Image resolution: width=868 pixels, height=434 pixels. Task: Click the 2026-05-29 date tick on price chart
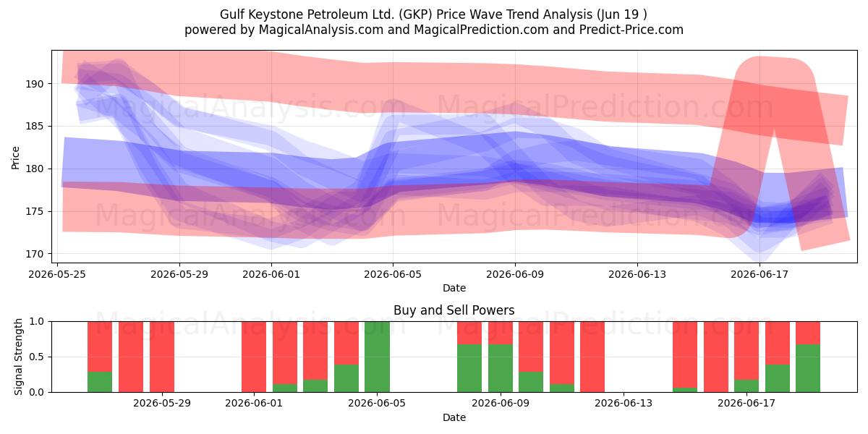[180, 274]
